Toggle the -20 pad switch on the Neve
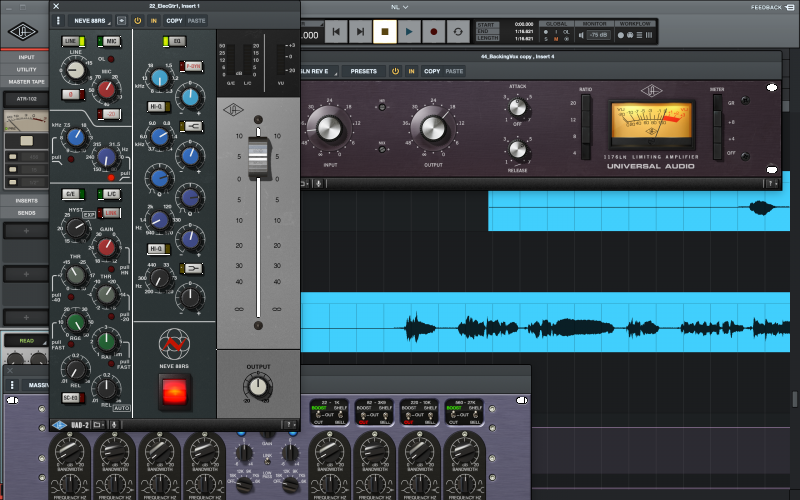This screenshot has height=500, width=800. (109, 114)
